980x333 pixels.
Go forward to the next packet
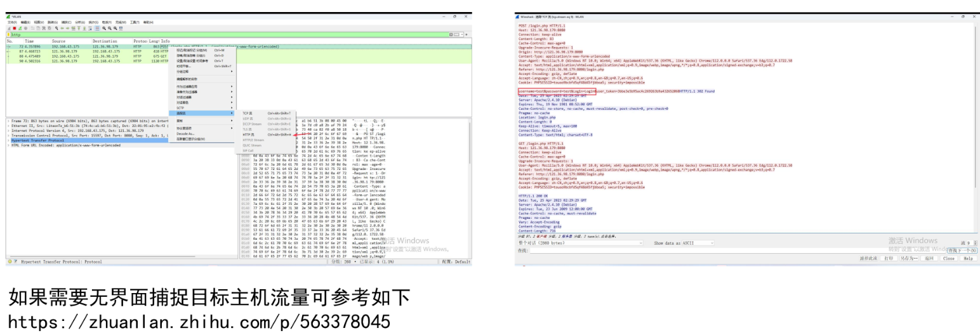click(x=68, y=29)
